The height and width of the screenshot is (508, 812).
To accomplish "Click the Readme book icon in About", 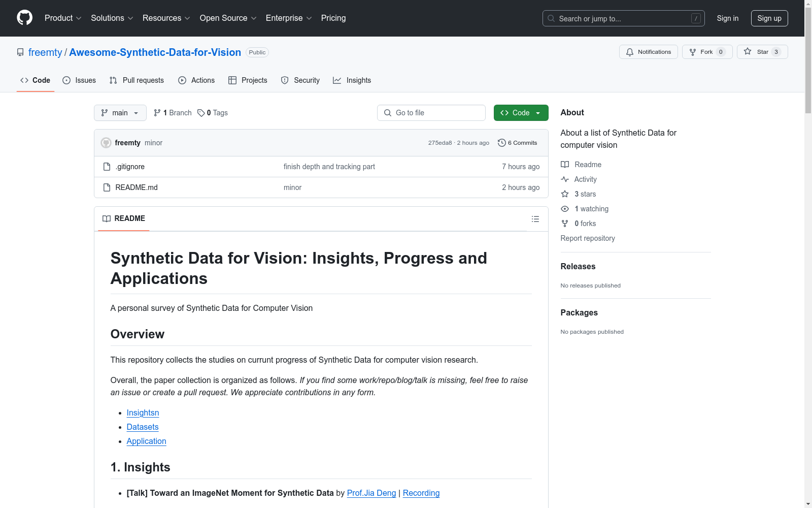I will point(565,165).
